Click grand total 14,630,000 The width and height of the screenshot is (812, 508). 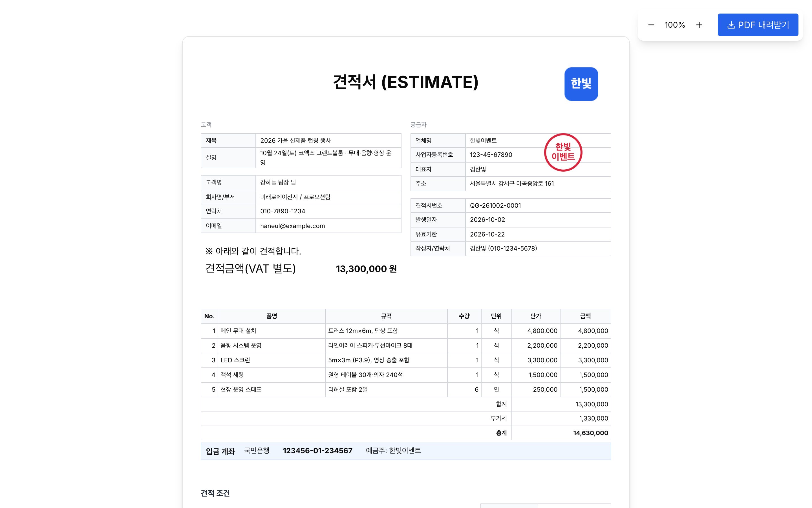pyautogui.click(x=590, y=433)
